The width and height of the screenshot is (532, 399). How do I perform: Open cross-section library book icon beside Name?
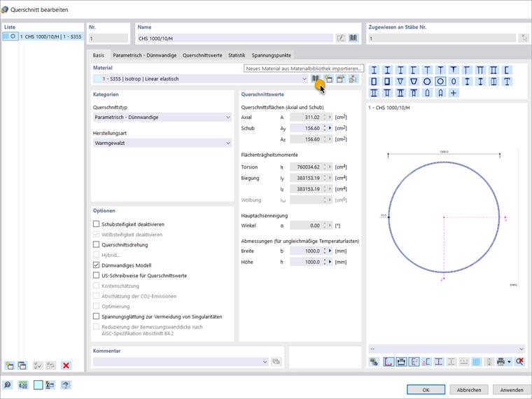pyautogui.click(x=353, y=38)
